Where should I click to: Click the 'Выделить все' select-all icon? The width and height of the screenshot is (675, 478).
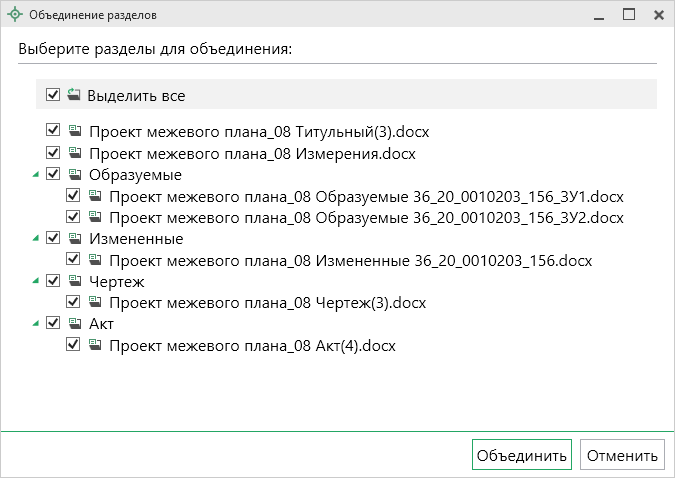[74, 95]
